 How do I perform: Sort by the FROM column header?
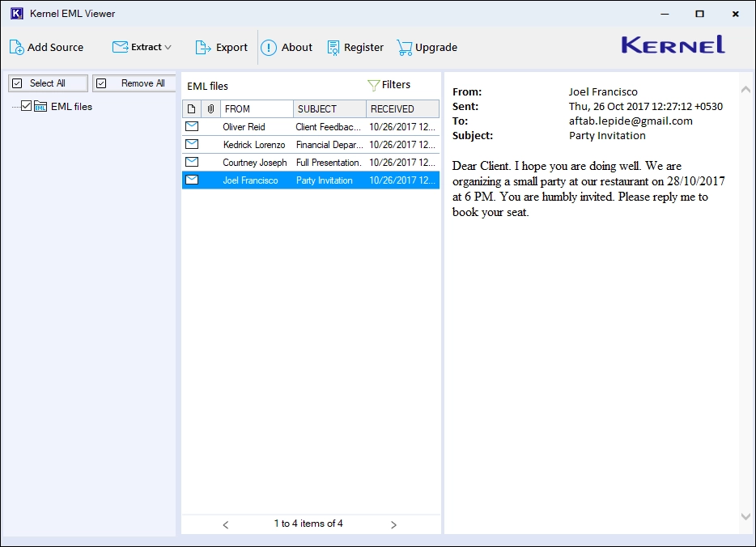(257, 109)
